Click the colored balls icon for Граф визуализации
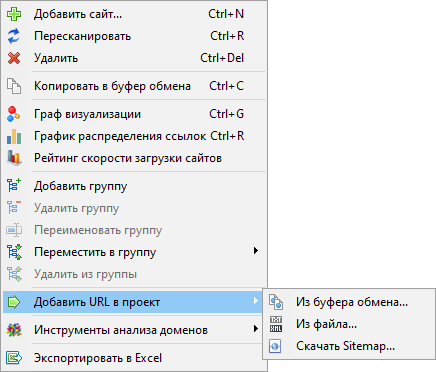 [x=14, y=114]
